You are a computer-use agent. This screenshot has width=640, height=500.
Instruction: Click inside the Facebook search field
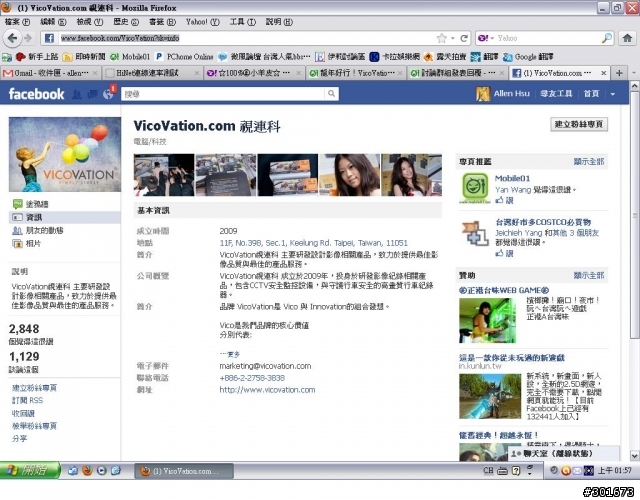223,94
